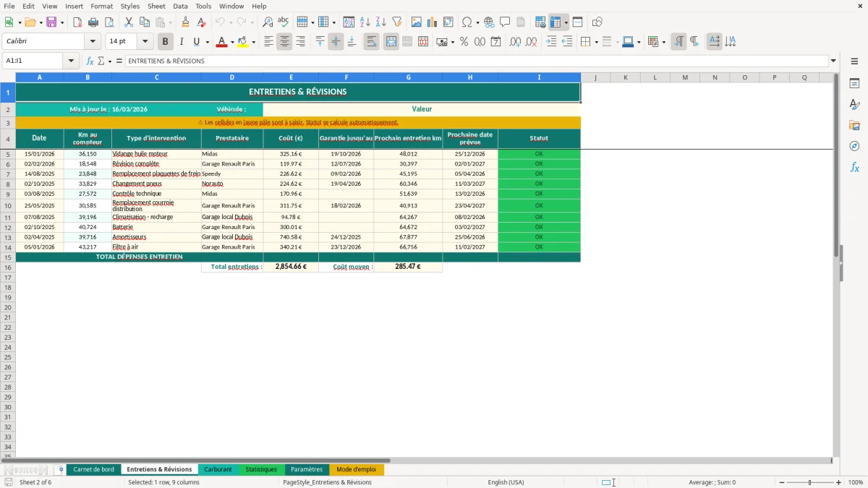Toggle Freeze Rows and Columns
This screenshot has width=868, height=488.
click(x=556, y=22)
